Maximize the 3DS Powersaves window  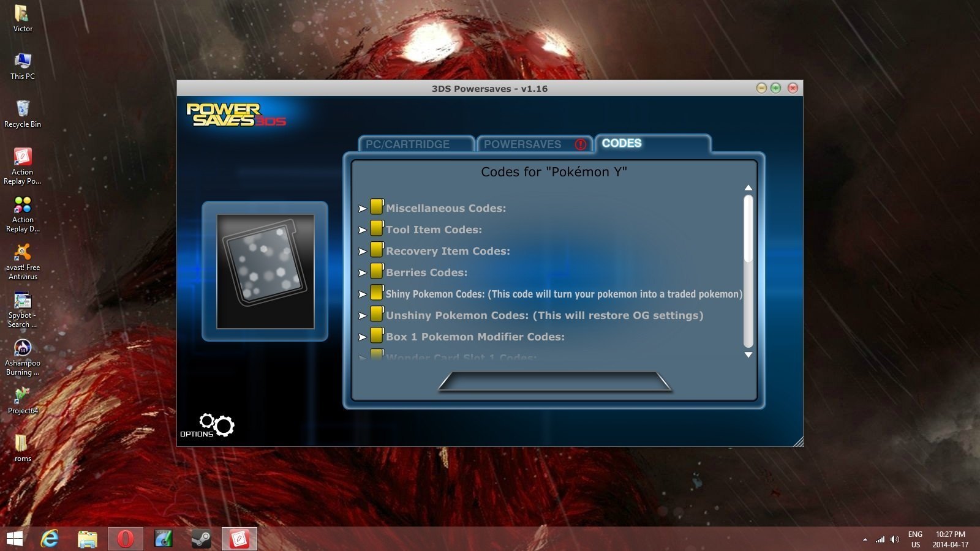pyautogui.click(x=776, y=88)
